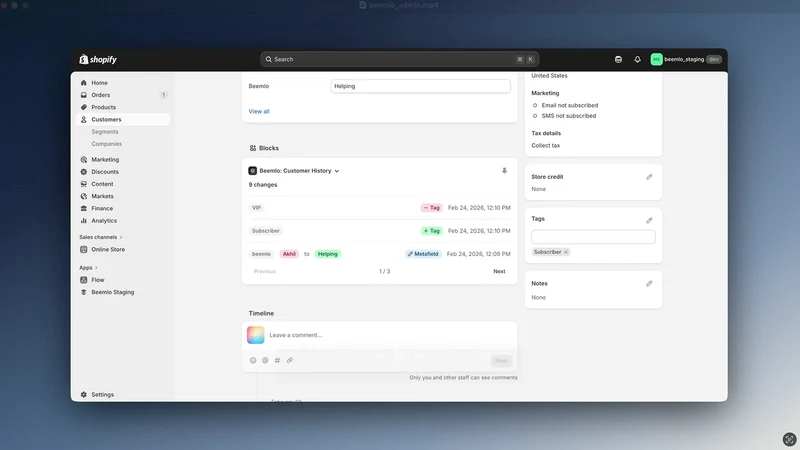Click Previous history page button
Viewport: 800px width, 450px height.
coord(264,271)
